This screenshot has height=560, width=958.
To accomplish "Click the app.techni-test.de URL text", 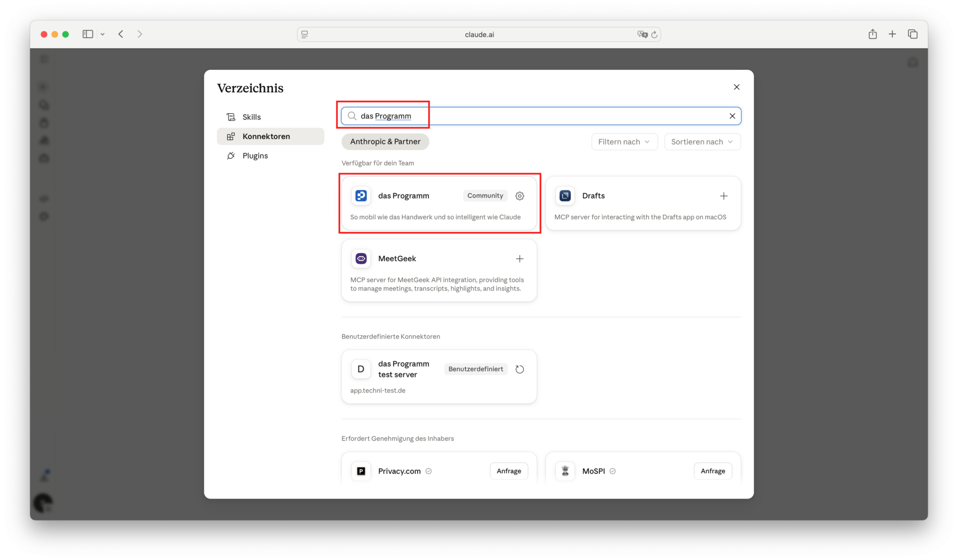I will pyautogui.click(x=378, y=391).
